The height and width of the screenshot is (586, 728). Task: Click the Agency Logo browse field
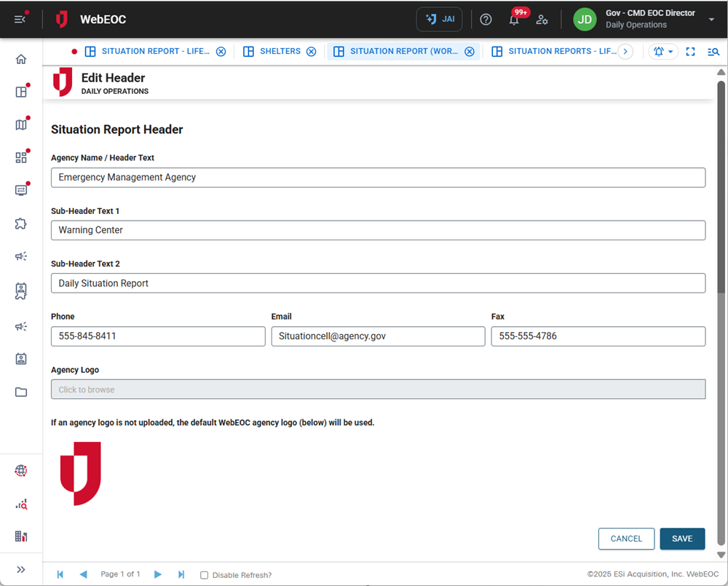[x=378, y=389]
